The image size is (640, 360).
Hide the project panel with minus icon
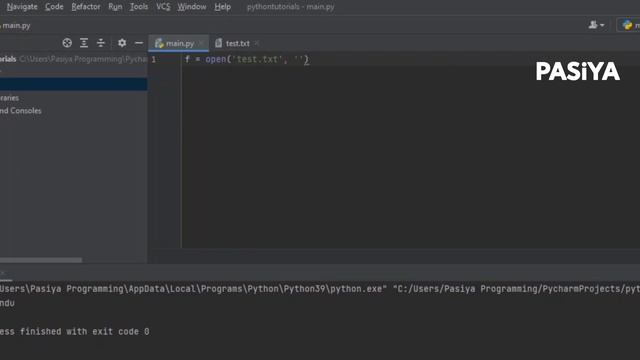[x=139, y=43]
